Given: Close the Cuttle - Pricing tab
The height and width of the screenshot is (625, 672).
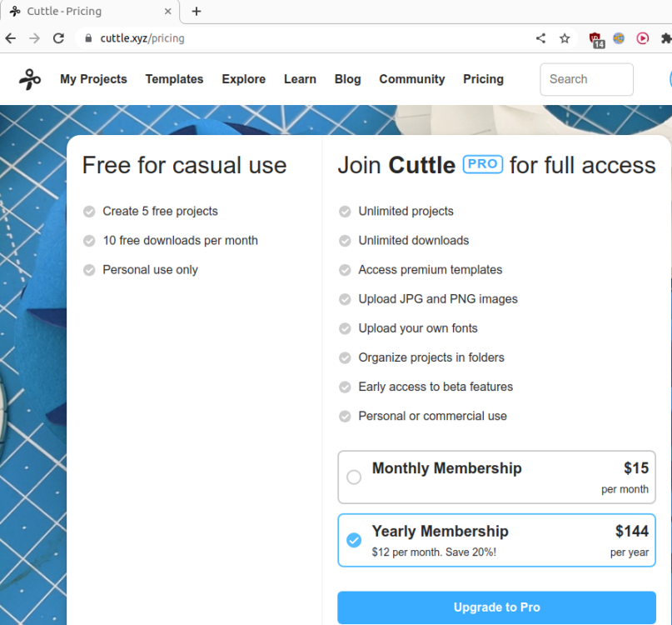Looking at the screenshot, I should [x=167, y=12].
